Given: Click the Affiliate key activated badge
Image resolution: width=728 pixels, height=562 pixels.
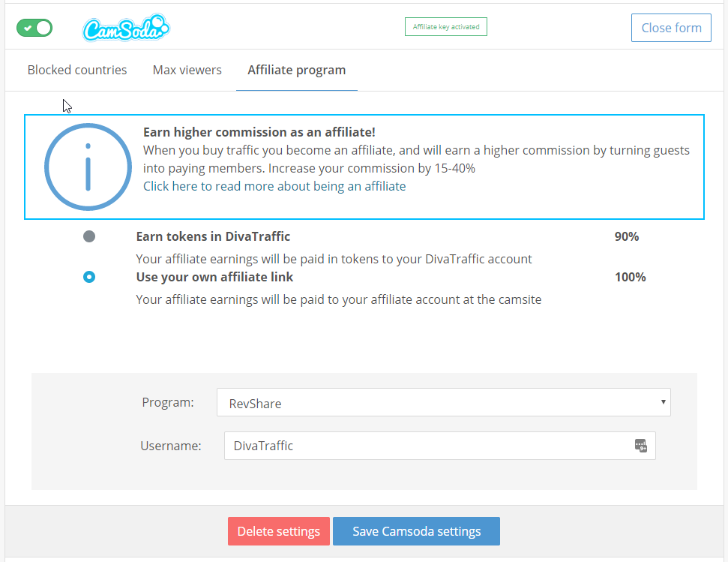Looking at the screenshot, I should click(445, 27).
